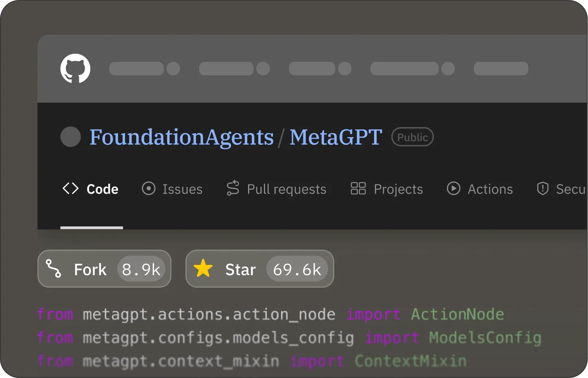Open the Pull requests tab

pos(277,189)
